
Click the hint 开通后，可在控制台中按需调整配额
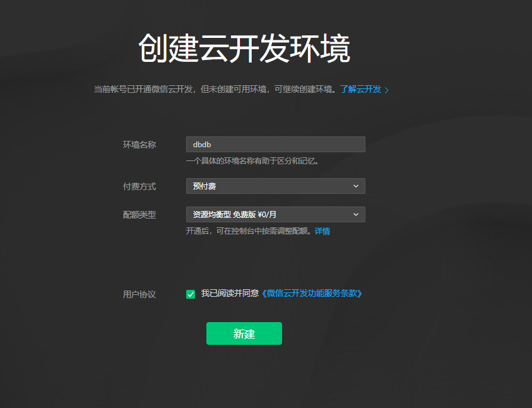(249, 231)
